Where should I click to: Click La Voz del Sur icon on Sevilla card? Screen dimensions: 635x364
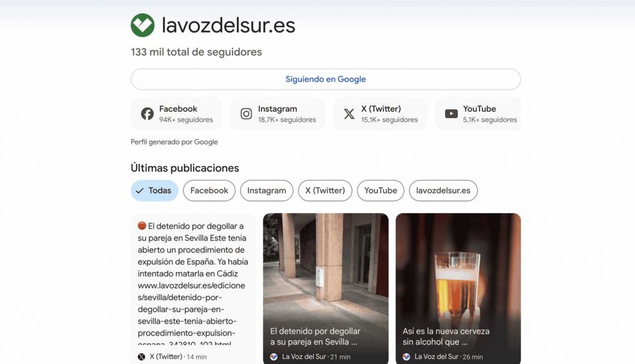tap(274, 357)
